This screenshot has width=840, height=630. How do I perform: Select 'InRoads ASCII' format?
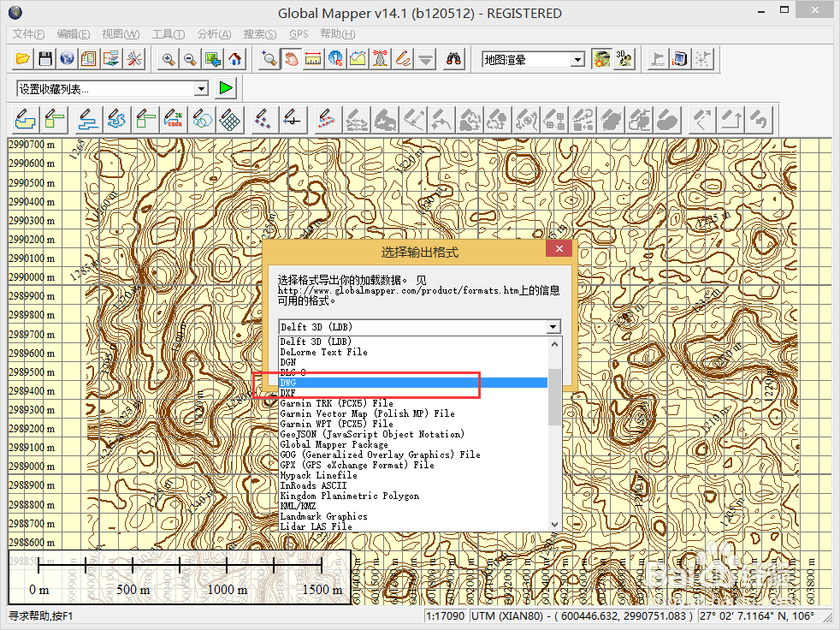point(413,485)
